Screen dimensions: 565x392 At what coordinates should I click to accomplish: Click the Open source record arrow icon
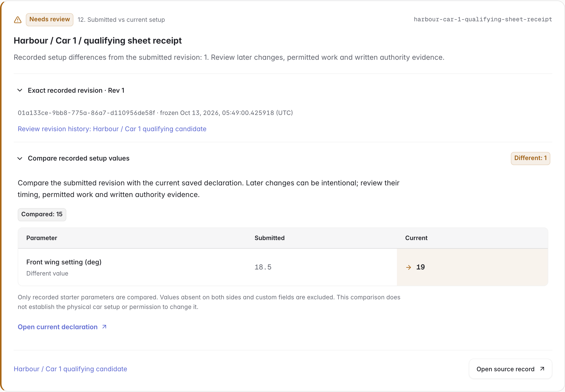pyautogui.click(x=542, y=369)
